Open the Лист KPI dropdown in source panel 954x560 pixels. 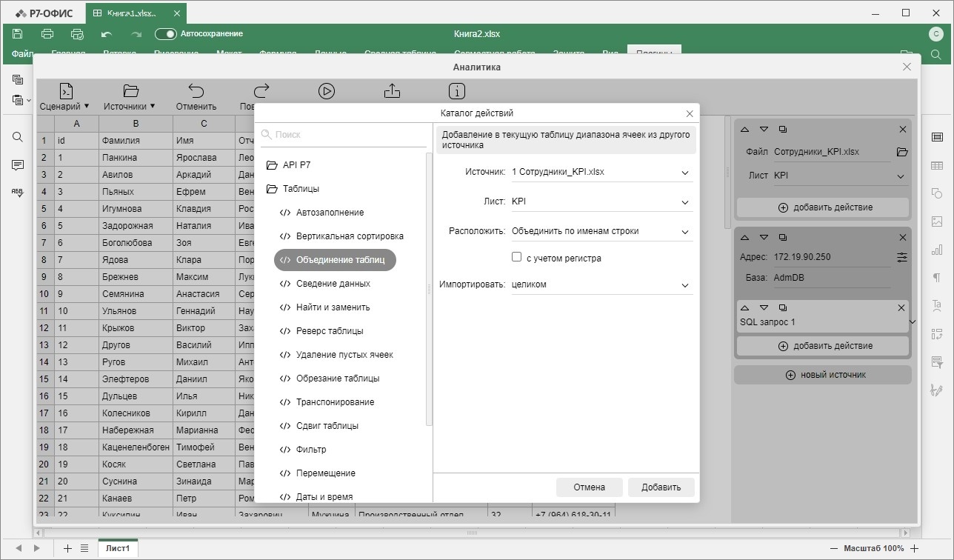coord(840,176)
